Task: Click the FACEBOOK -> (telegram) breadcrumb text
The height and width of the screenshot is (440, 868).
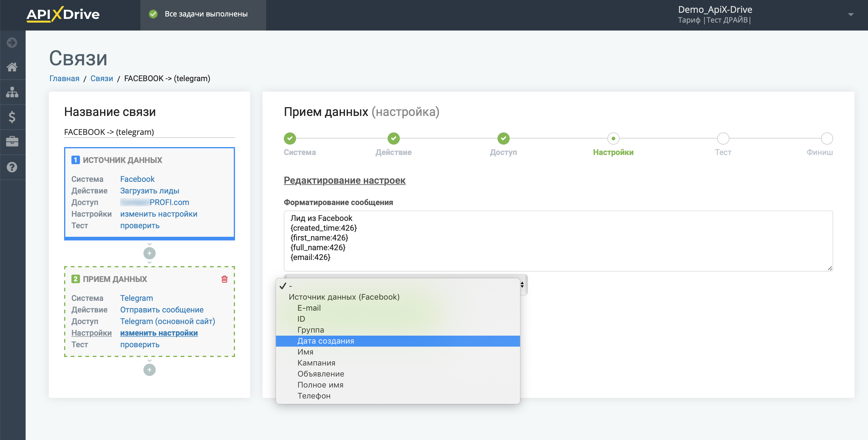Action: [x=167, y=78]
